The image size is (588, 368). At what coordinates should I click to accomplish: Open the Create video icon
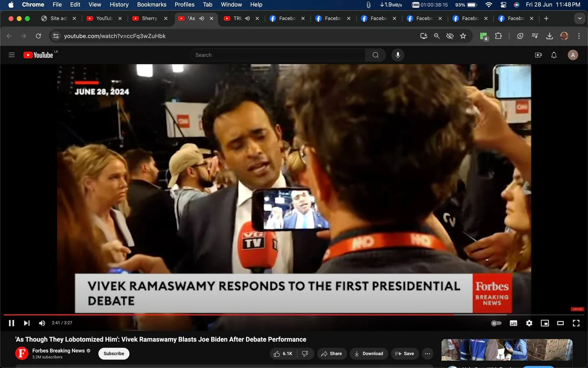click(x=538, y=55)
